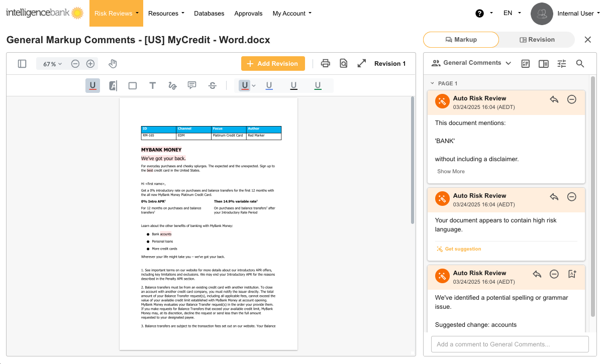This screenshot has width=603, height=364.
Task: Print the document via printer icon
Action: tap(326, 63)
